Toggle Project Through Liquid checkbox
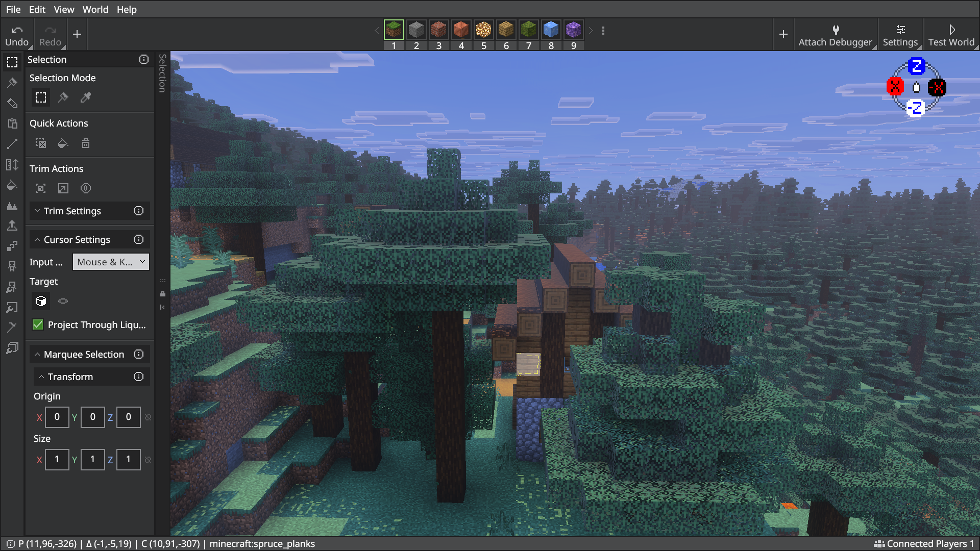This screenshot has height=551, width=980. (x=38, y=325)
